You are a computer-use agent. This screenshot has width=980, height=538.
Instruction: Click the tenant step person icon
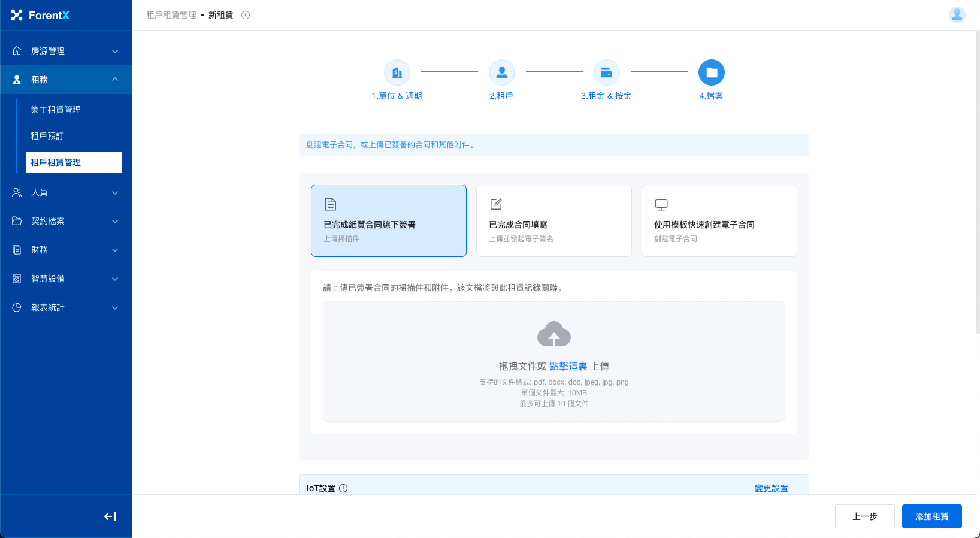click(501, 73)
